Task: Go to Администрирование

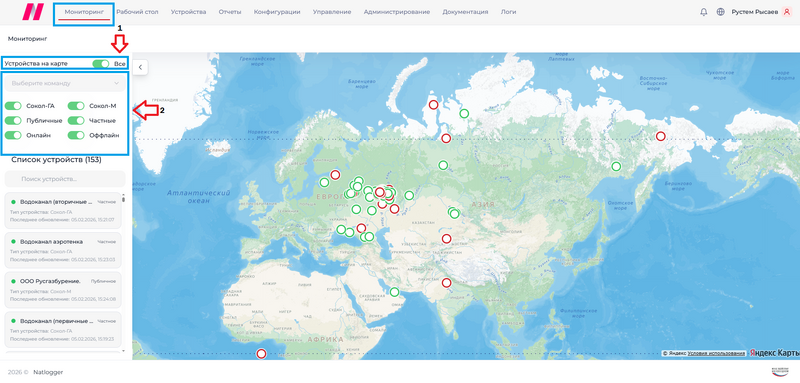Action: 397,12
